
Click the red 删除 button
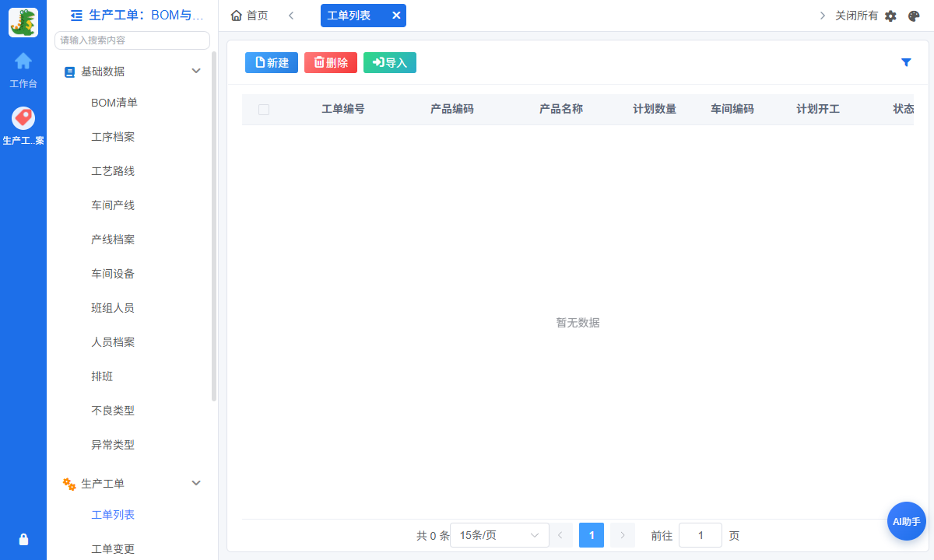331,63
